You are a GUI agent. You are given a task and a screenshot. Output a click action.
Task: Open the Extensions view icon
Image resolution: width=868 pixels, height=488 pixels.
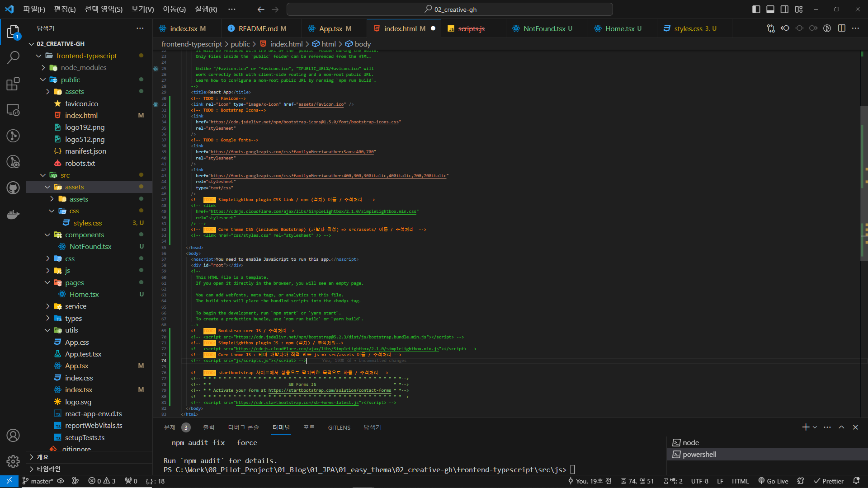pyautogui.click(x=13, y=84)
